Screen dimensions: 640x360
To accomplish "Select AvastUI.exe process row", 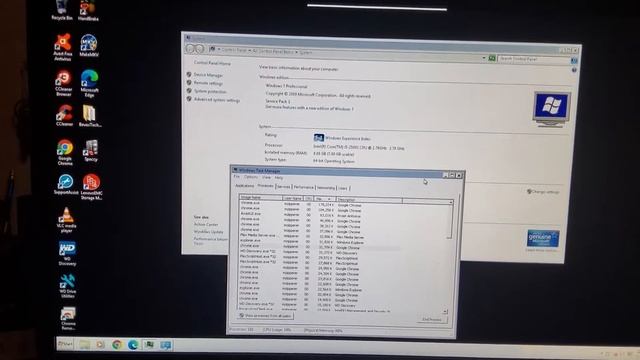I will click(345, 214).
